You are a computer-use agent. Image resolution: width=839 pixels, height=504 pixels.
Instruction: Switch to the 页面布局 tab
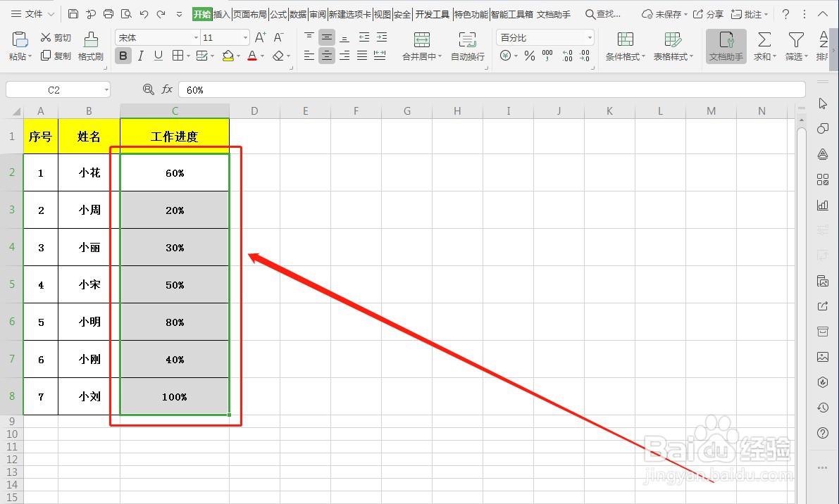[x=250, y=15]
